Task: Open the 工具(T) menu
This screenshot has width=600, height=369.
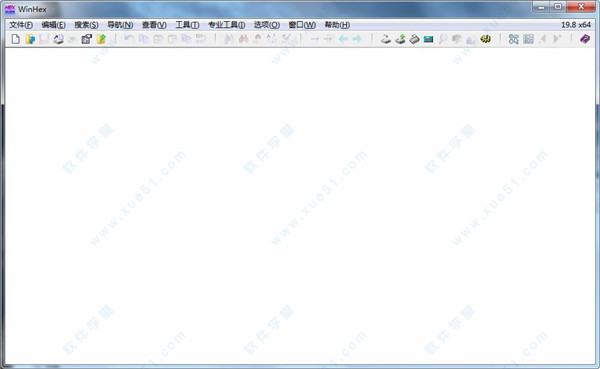Action: (187, 25)
